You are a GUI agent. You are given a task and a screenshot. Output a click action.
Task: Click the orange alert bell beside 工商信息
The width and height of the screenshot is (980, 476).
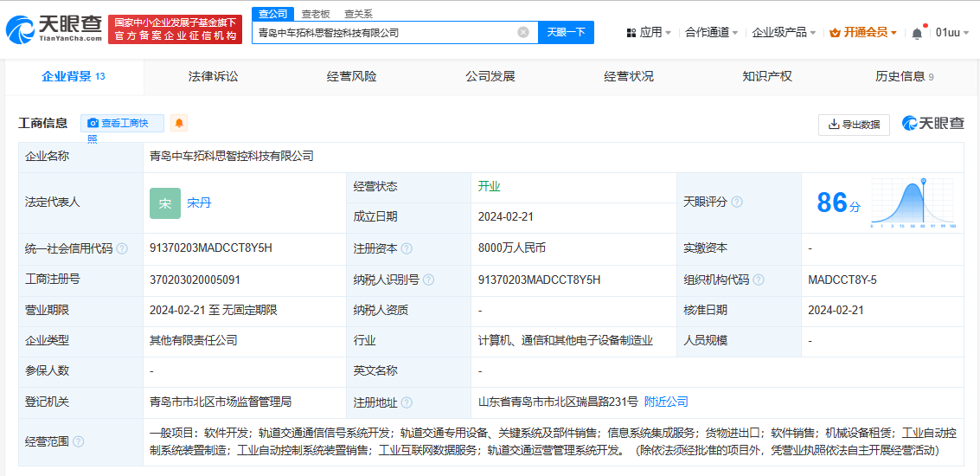pyautogui.click(x=179, y=124)
